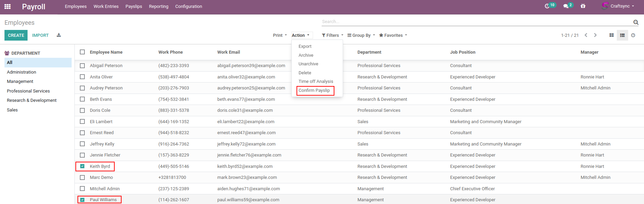Choose Confirm Payslip from Action menu

314,90
